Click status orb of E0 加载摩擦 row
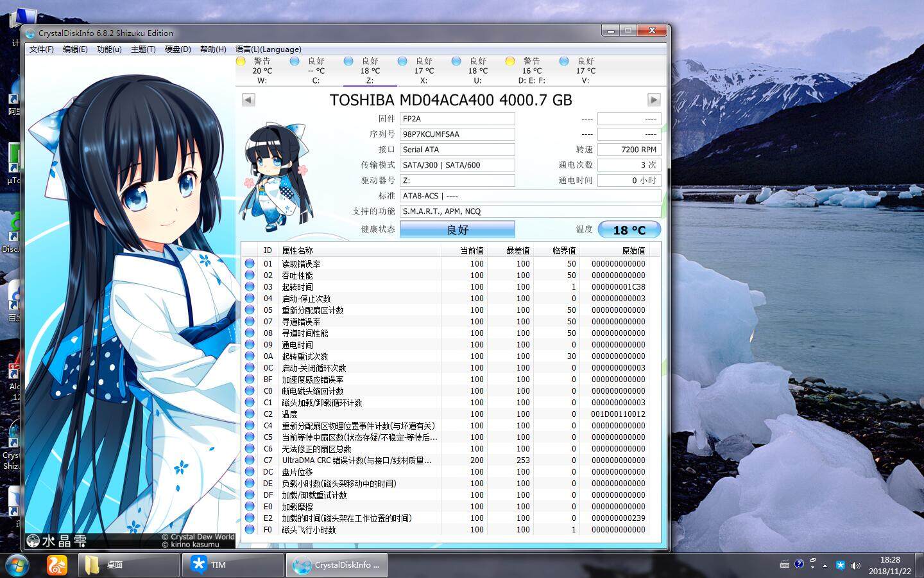924x578 pixels. click(x=250, y=507)
